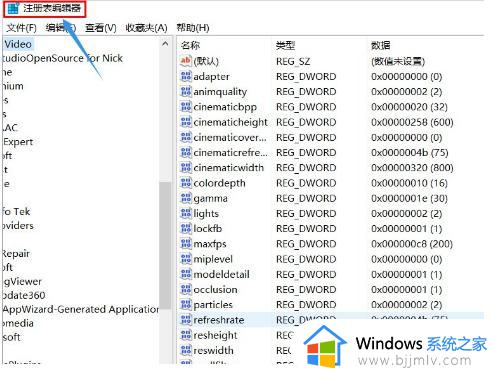Viewport: 492px width, 374px height.
Task: Select the (默认) string value icon
Action: pyautogui.click(x=186, y=61)
